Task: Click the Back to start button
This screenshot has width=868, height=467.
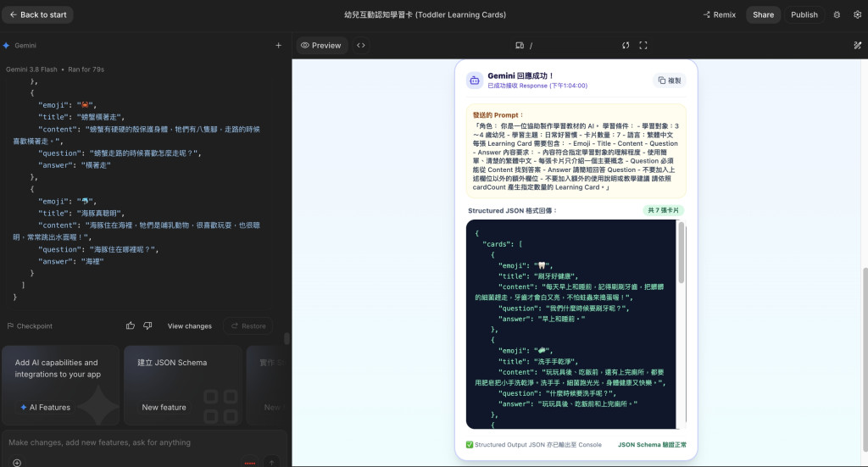Action: [37, 15]
